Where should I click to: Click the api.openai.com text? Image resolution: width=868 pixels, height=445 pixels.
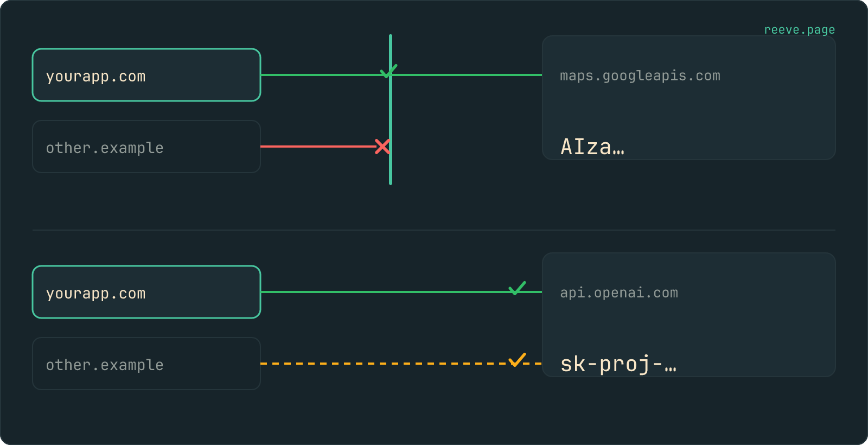[x=619, y=293]
